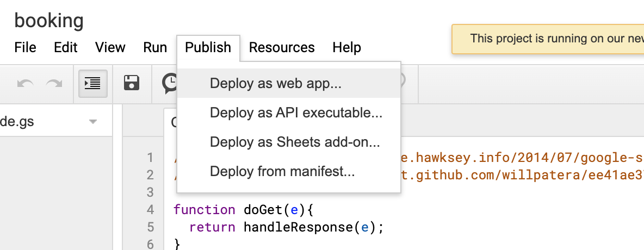Open the View menu

point(110,47)
